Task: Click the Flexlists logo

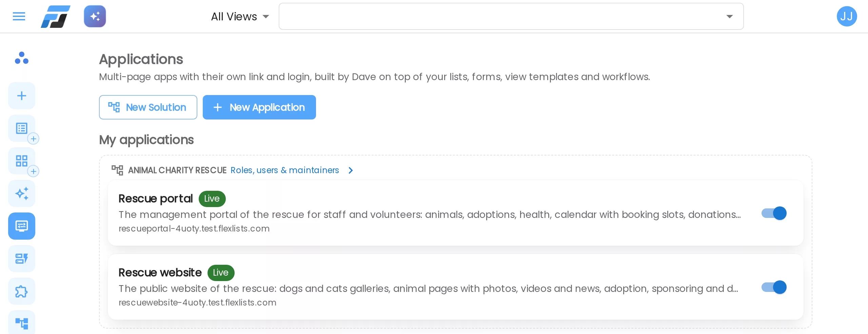Action: click(56, 16)
